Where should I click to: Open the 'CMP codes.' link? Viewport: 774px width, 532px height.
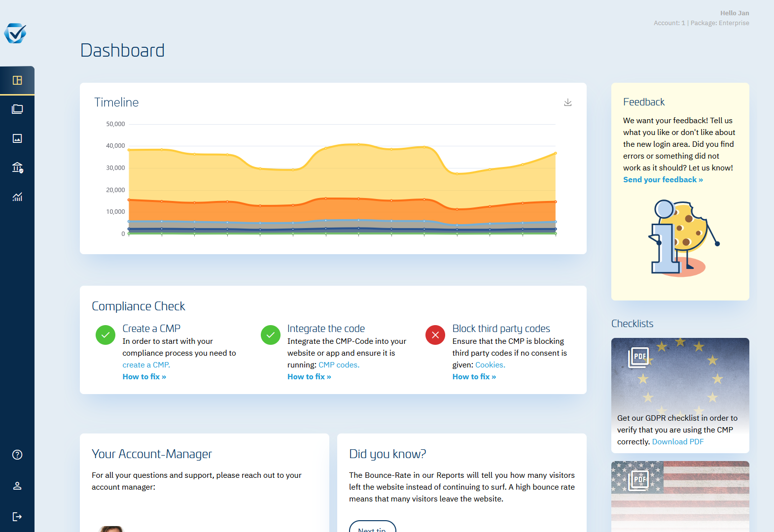click(x=339, y=365)
